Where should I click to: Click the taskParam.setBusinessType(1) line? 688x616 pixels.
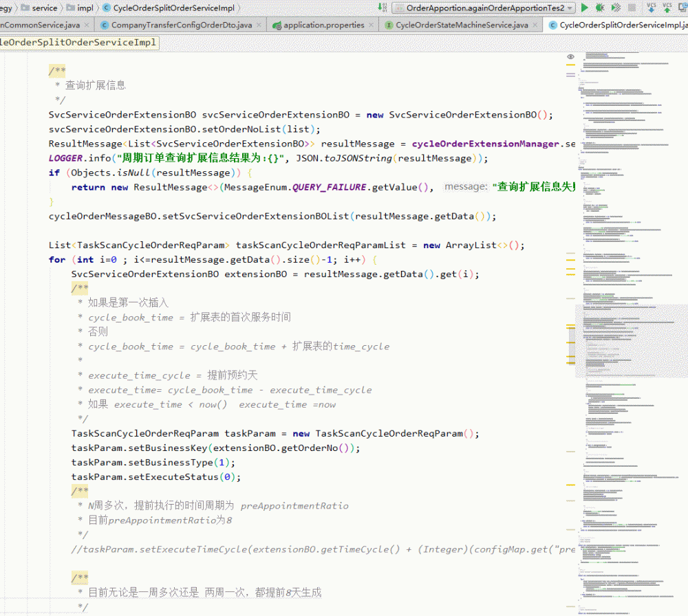tap(153, 462)
